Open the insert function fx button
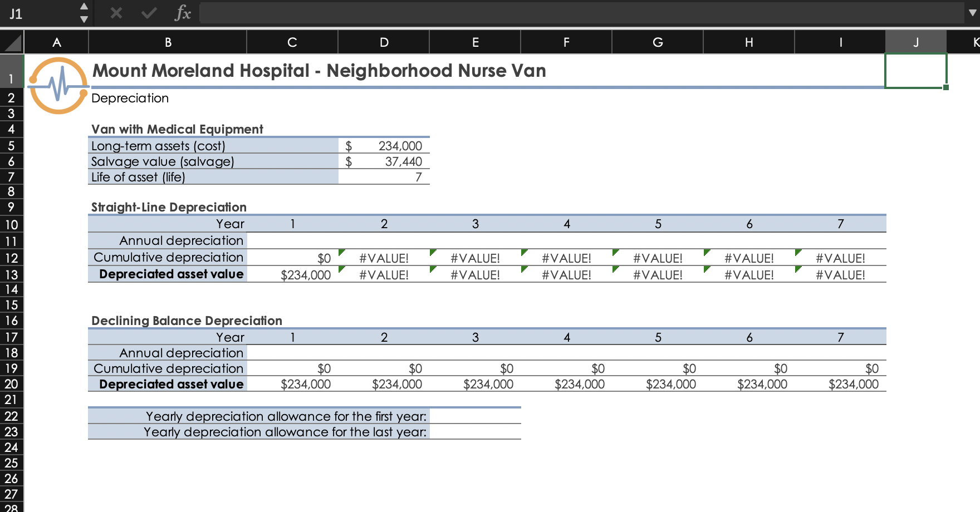This screenshot has height=512, width=980. click(183, 13)
